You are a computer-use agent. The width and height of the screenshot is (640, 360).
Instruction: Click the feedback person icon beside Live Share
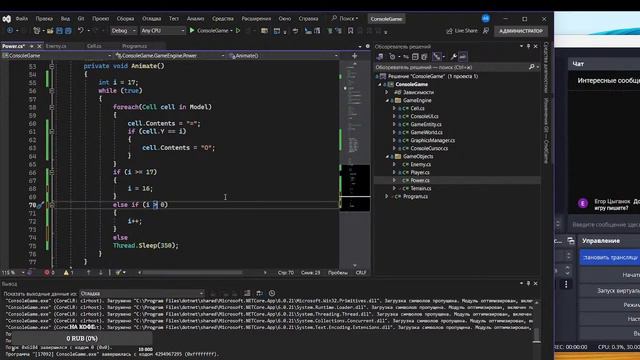[x=486, y=31]
